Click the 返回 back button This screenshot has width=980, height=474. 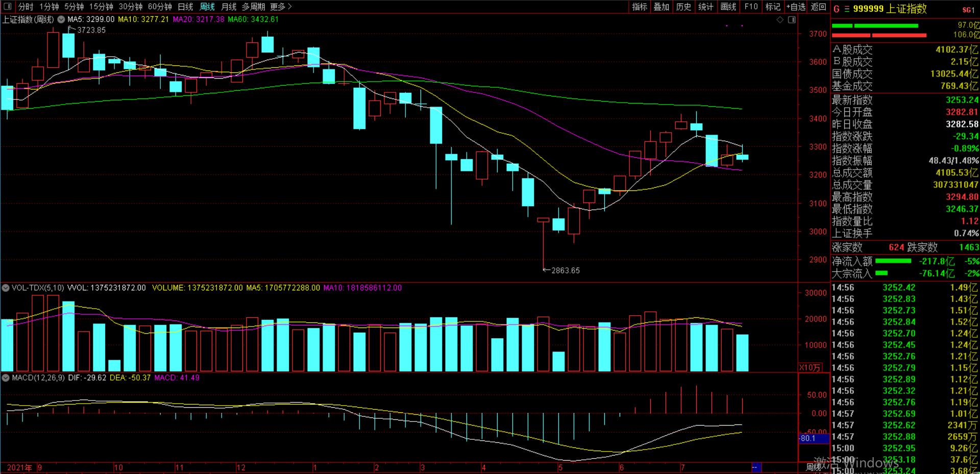point(818,7)
